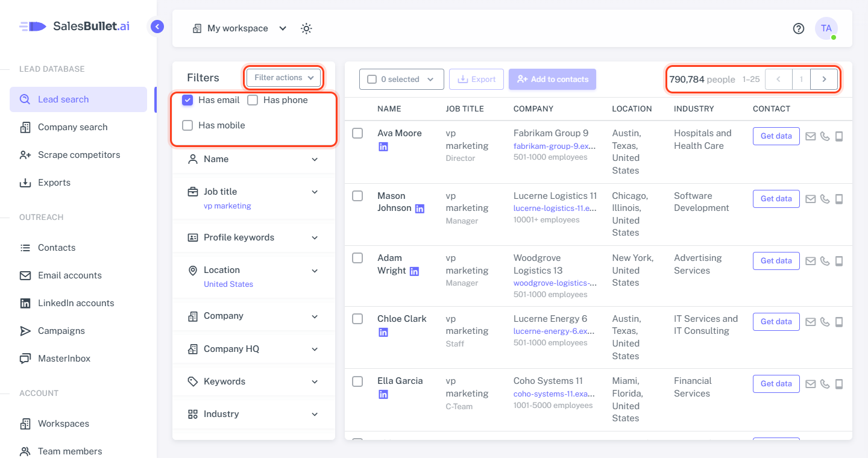Screen dimensions: 868x458
Task: Uncheck the Has email filter
Action: (x=187, y=100)
